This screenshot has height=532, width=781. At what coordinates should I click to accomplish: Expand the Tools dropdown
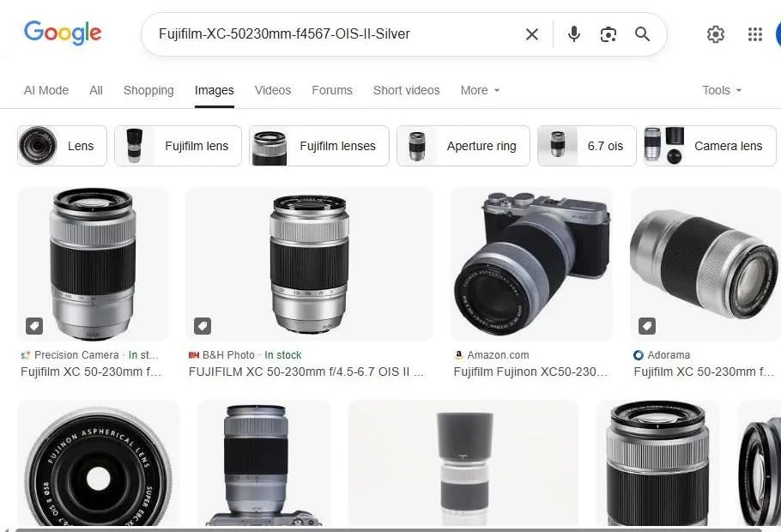coord(722,90)
